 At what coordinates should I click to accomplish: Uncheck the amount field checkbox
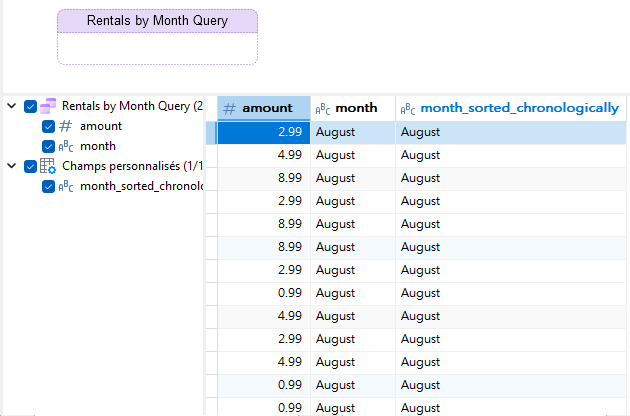[x=48, y=127]
